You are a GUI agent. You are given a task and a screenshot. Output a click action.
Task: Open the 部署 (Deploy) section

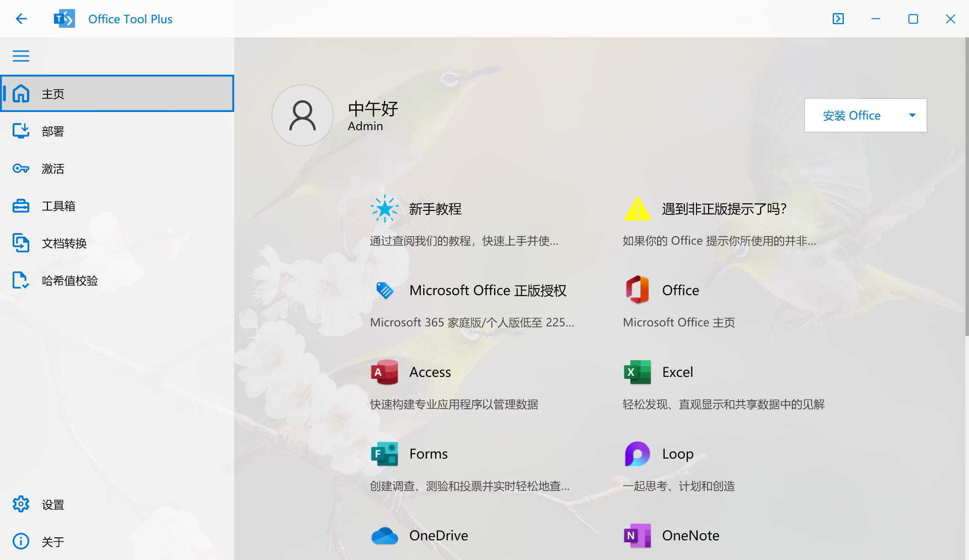point(53,131)
